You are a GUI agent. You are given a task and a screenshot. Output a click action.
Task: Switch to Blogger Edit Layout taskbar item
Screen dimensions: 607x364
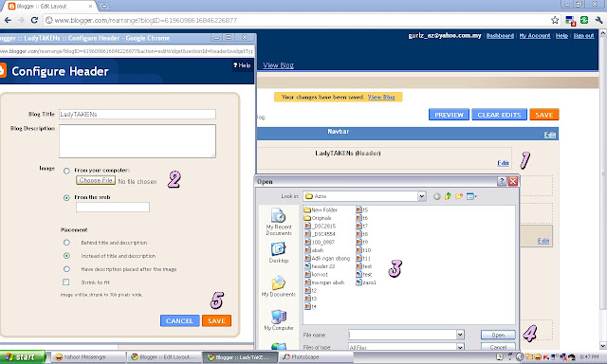[164, 356]
